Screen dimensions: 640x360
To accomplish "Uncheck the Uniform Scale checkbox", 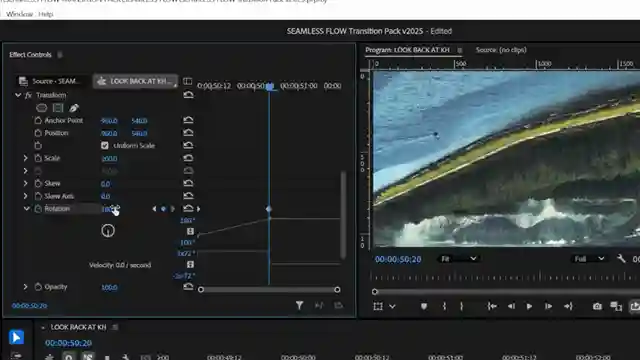I will pos(105,145).
